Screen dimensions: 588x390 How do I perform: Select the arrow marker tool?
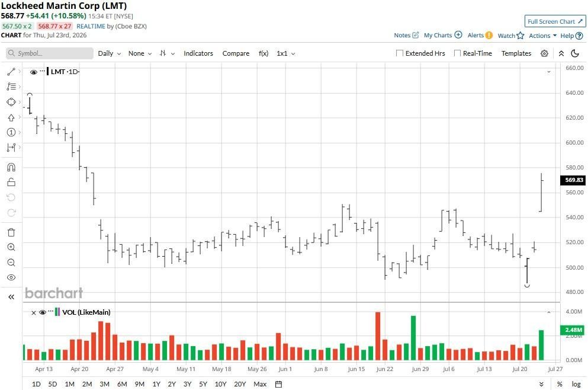coord(11,117)
